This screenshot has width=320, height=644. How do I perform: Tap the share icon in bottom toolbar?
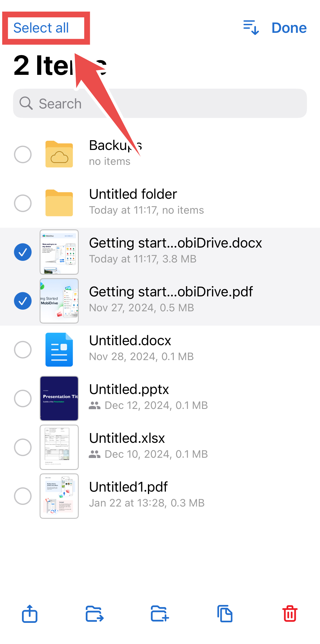(x=30, y=614)
